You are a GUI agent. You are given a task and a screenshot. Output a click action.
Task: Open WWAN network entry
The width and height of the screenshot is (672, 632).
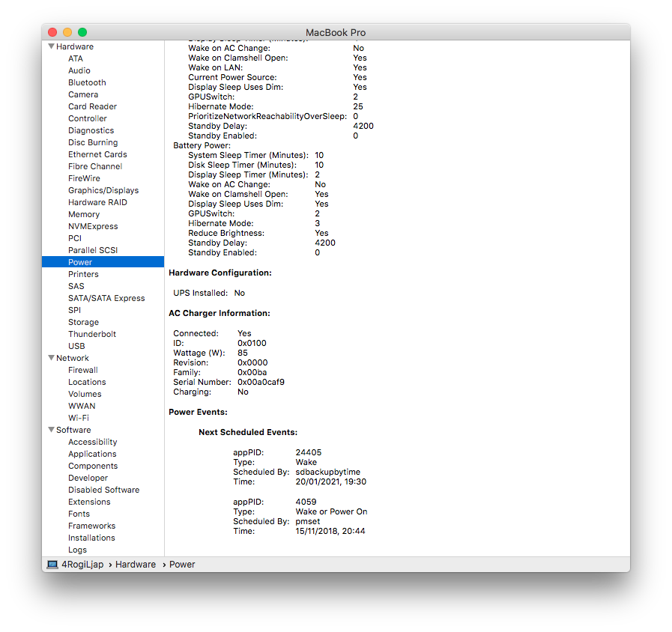click(82, 407)
